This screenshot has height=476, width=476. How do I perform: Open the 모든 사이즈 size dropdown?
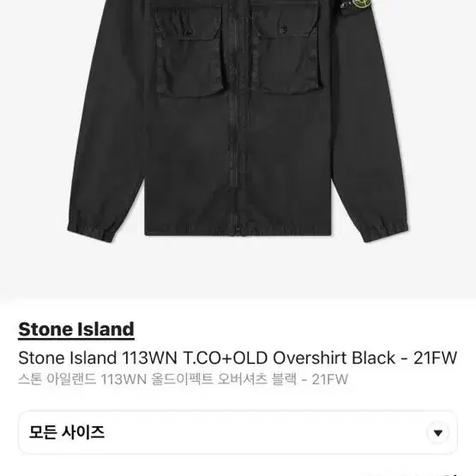(238, 432)
